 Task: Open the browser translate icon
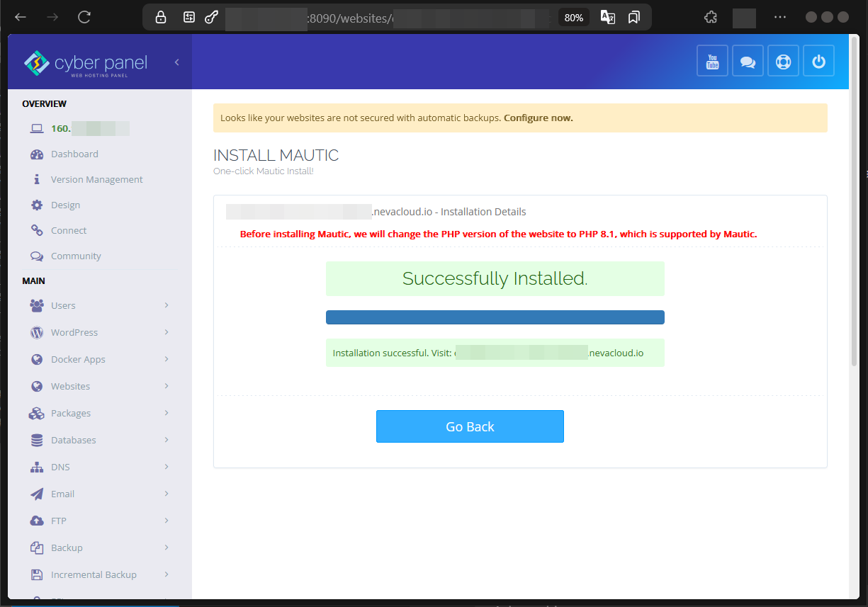(x=608, y=18)
